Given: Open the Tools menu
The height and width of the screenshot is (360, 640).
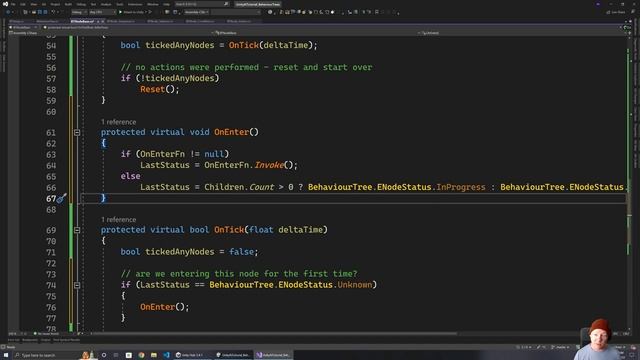Looking at the screenshot, I should click(120, 4).
